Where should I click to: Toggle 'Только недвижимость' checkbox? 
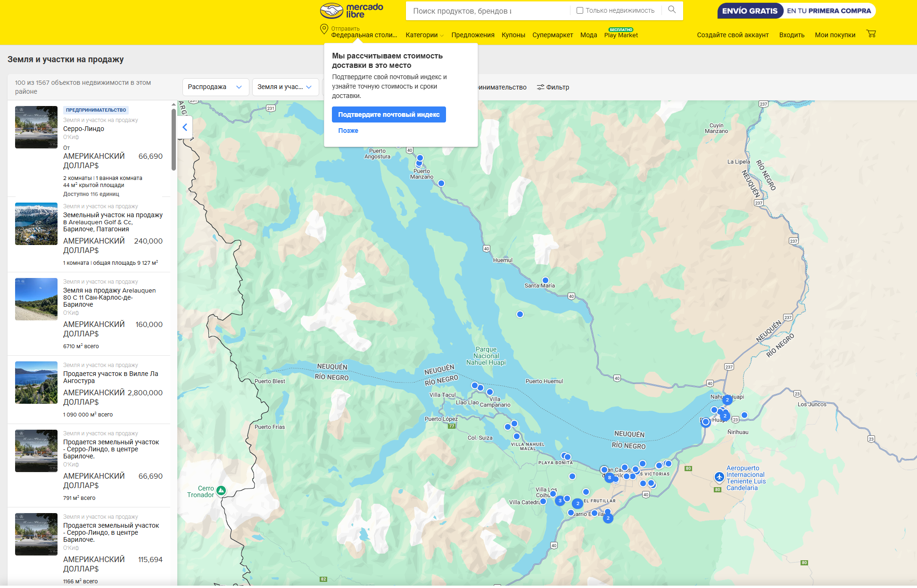[580, 10]
